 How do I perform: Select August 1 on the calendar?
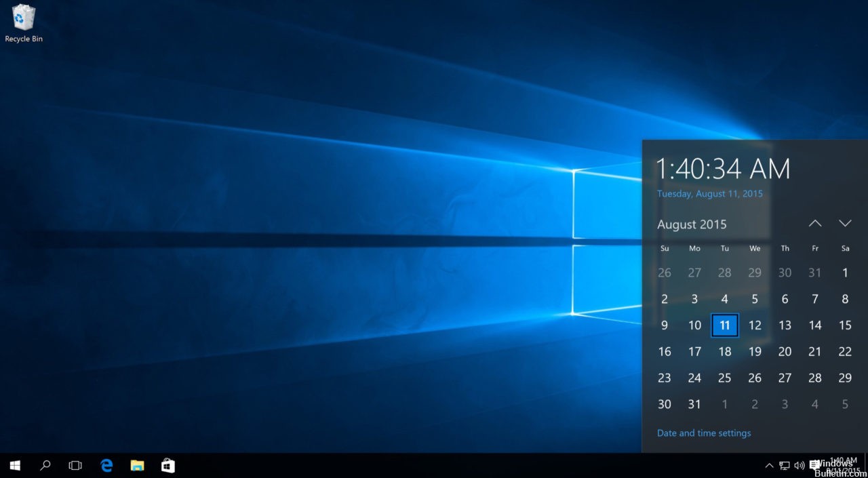(x=845, y=272)
